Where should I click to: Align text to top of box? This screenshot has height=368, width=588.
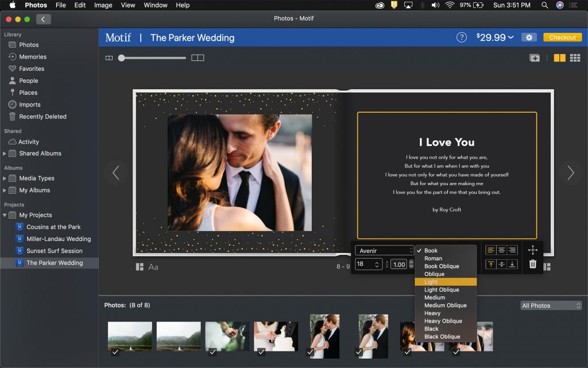(x=490, y=264)
